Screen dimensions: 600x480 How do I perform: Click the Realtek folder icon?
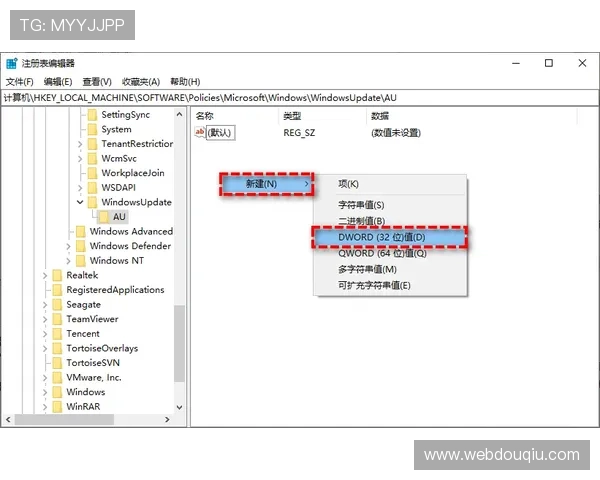click(x=57, y=275)
